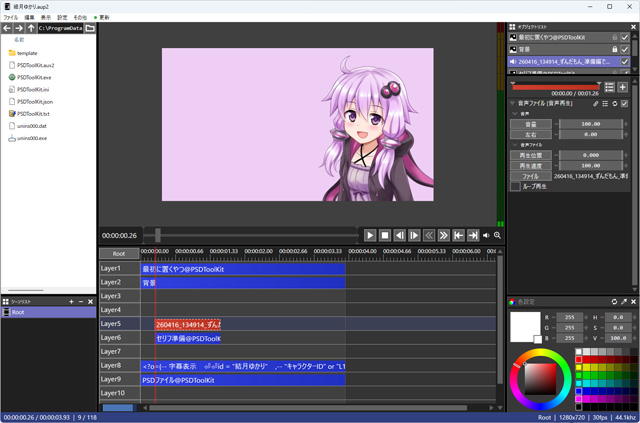Step back one frame

click(x=400, y=235)
